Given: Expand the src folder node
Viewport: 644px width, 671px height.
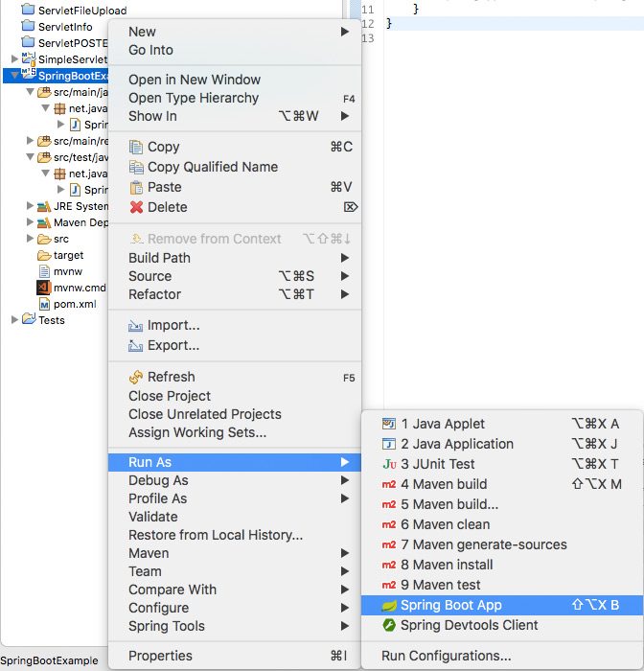Looking at the screenshot, I should point(30,239).
